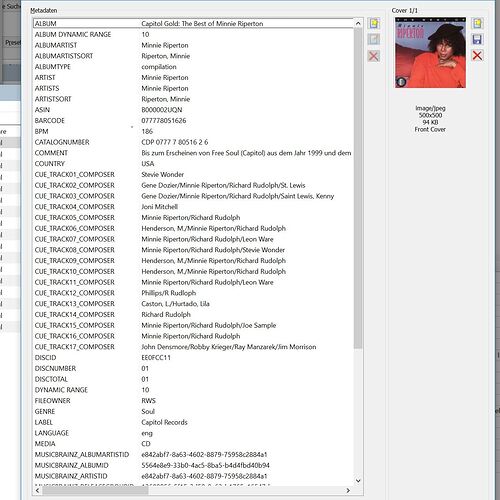500x500 pixels.
Task: Select the LABEL Capitol Records row
Action: 193,422
